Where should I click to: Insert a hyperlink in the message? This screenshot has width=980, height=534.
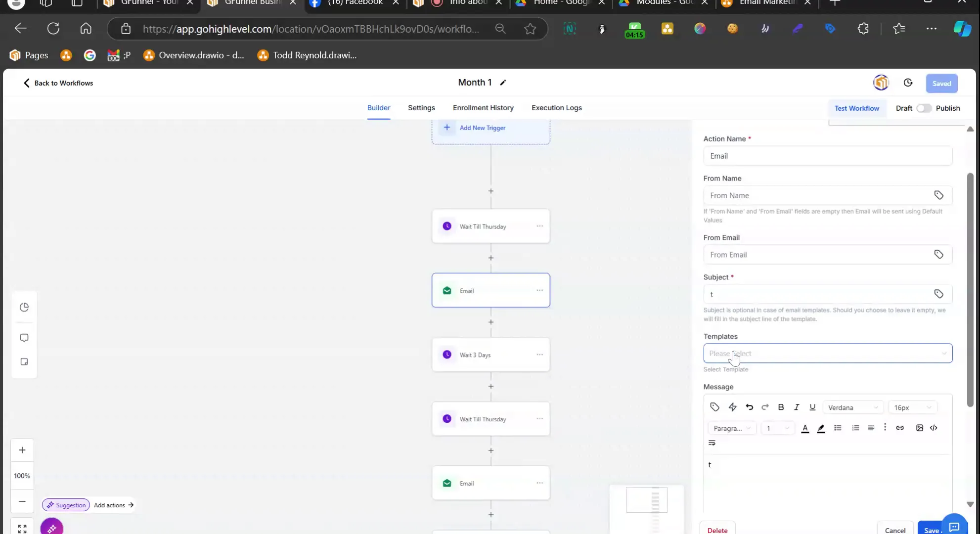(900, 428)
